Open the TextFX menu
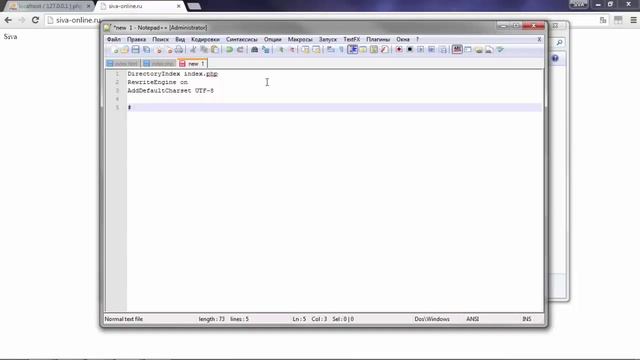The height and width of the screenshot is (360, 640). (x=351, y=39)
